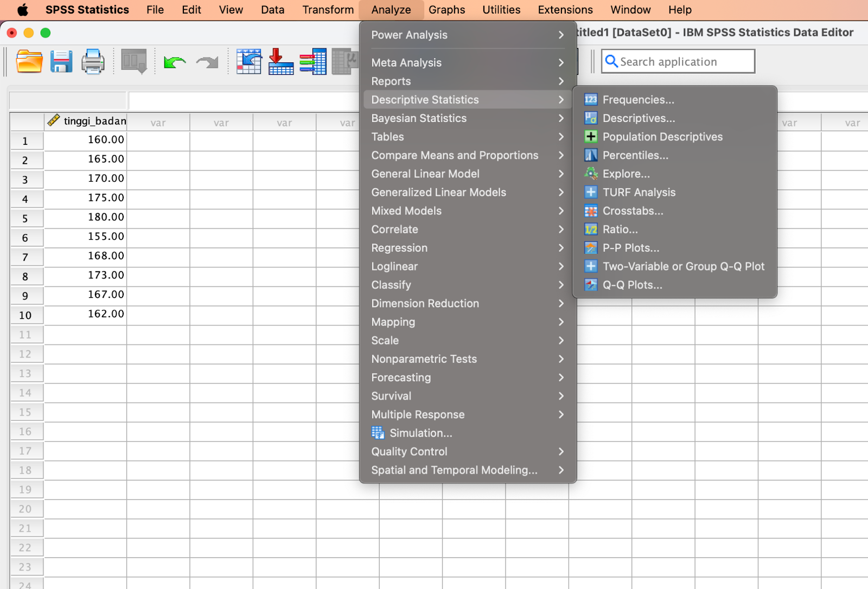
Task: Open the Multiple Response menu entry
Action: [x=468, y=414]
